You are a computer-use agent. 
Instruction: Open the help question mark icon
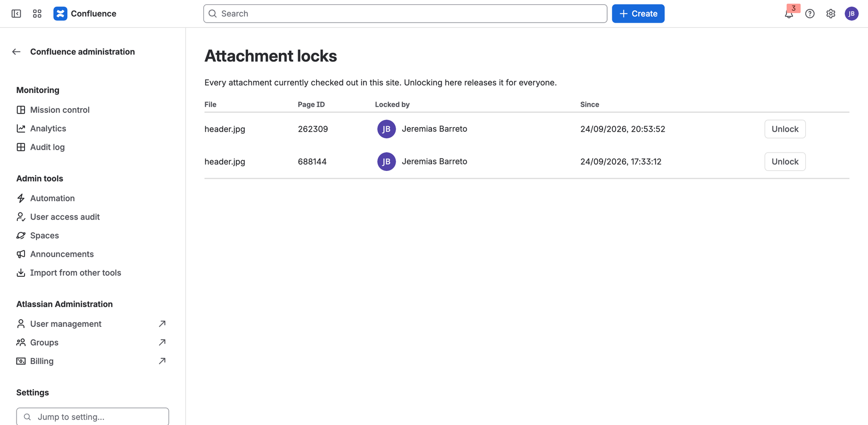pos(810,14)
